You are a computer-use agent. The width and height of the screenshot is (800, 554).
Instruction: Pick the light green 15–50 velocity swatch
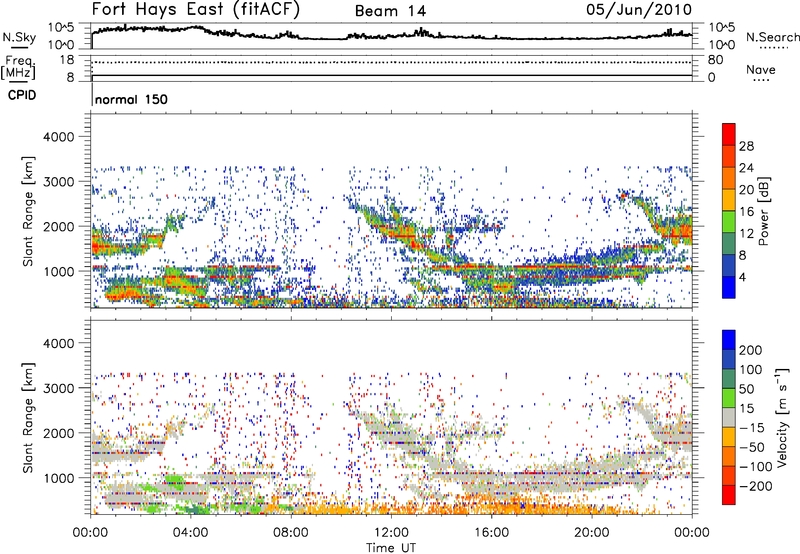pyautogui.click(x=729, y=398)
